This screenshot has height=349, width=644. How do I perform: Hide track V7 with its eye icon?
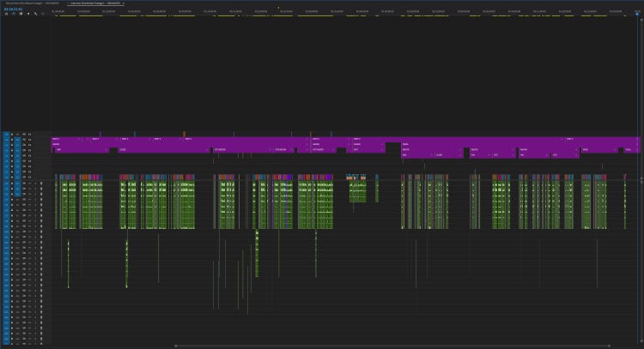[x=29, y=145]
